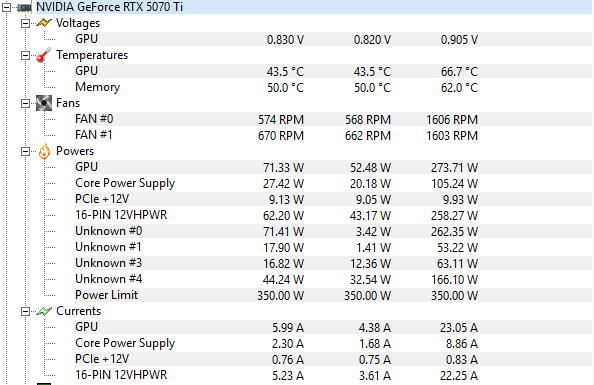Collapse the Powers group
Screen dimensions: 594x385
tap(25, 152)
